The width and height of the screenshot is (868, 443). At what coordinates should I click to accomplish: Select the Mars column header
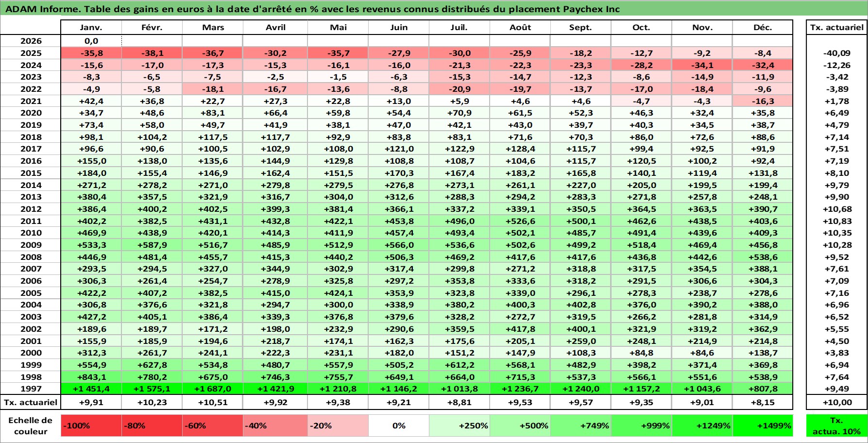[x=213, y=28]
